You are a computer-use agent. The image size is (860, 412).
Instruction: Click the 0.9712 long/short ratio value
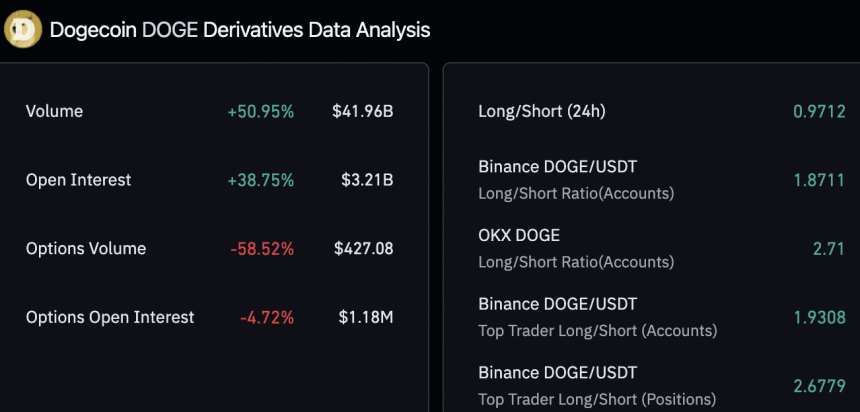pyautogui.click(x=819, y=111)
